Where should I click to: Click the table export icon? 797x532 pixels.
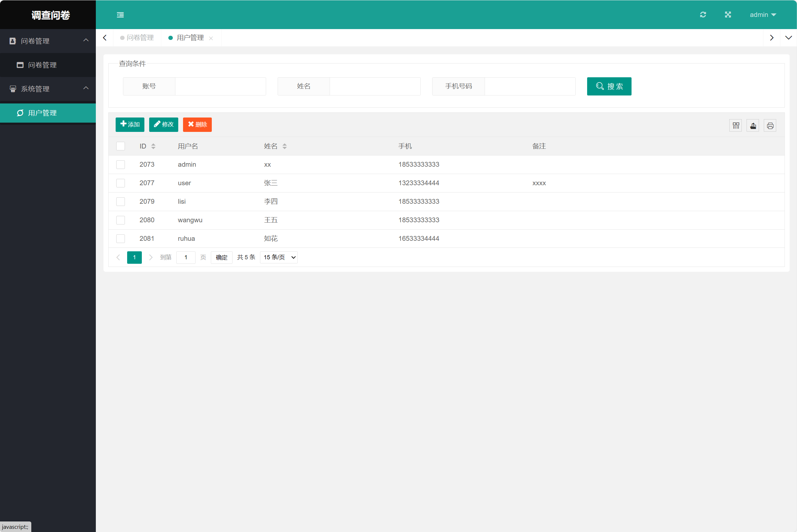[753, 125]
